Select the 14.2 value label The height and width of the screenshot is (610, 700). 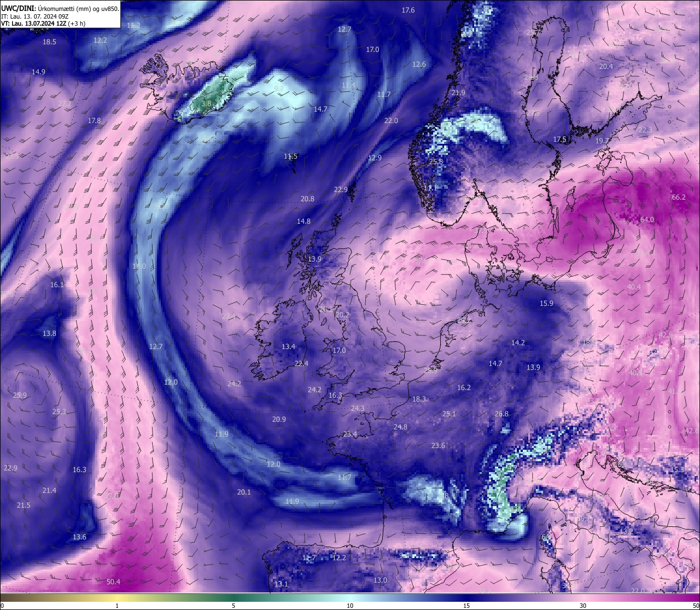[x=518, y=342]
